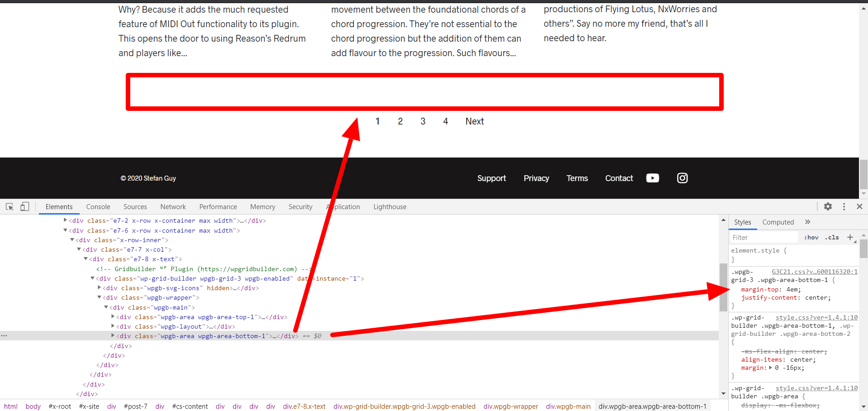Collapse the e7-7 x-col div node
The height and width of the screenshot is (411, 868).
tap(79, 249)
